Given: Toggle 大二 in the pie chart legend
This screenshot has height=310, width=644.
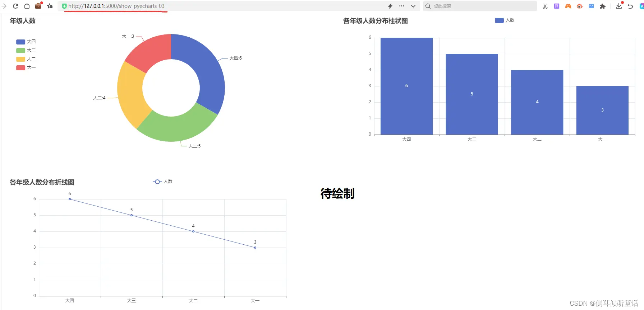Looking at the screenshot, I should click(26, 59).
